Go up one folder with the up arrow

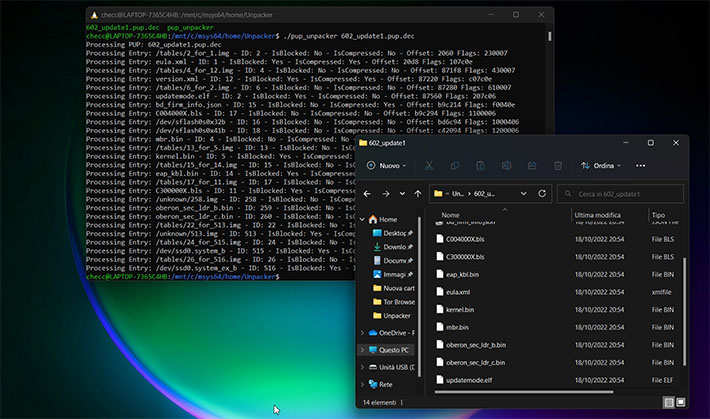(x=417, y=194)
